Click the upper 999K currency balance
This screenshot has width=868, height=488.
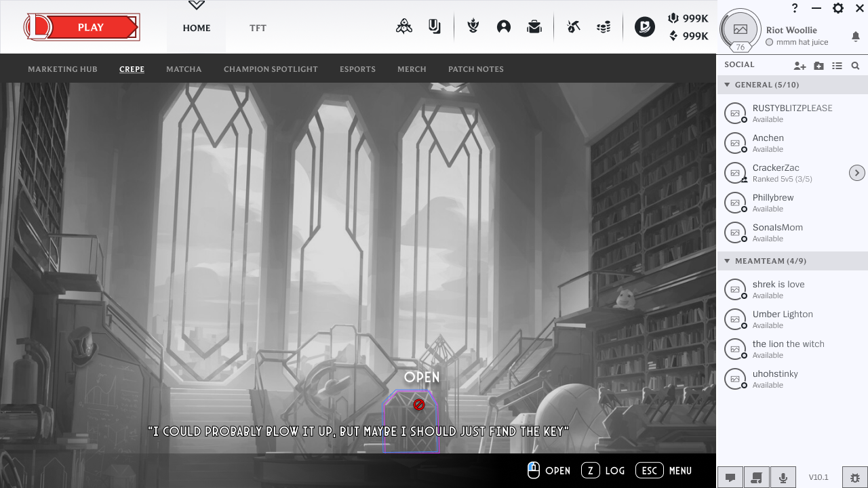[x=688, y=18]
